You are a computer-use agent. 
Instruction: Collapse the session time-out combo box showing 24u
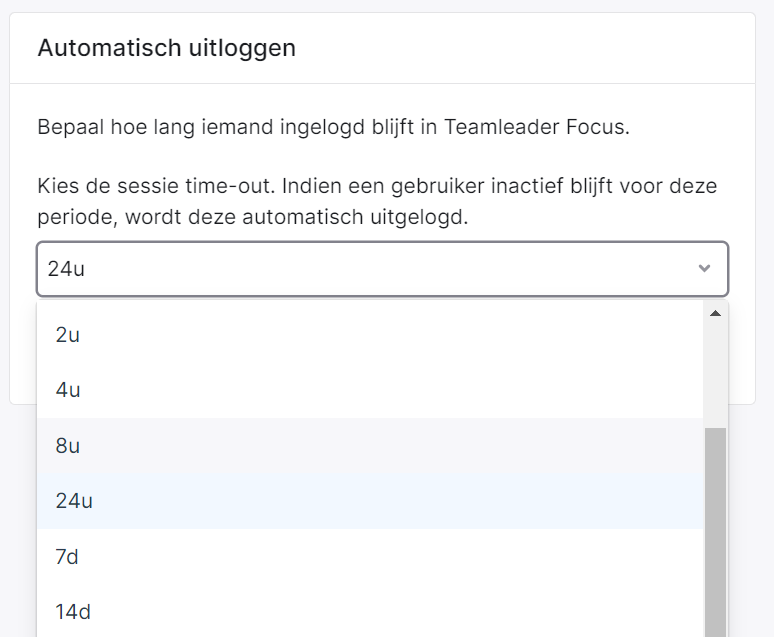coord(383,269)
